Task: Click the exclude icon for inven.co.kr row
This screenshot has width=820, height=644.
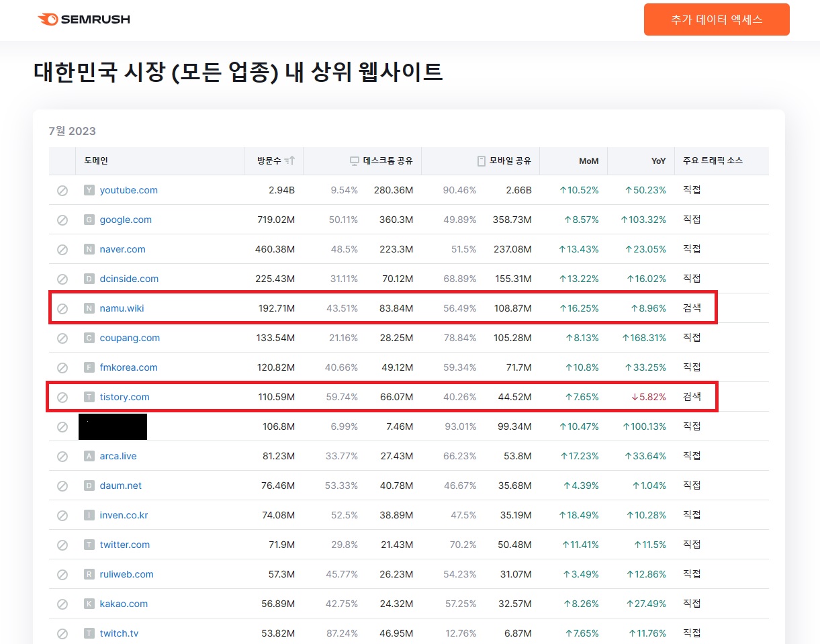Action: pos(62,516)
